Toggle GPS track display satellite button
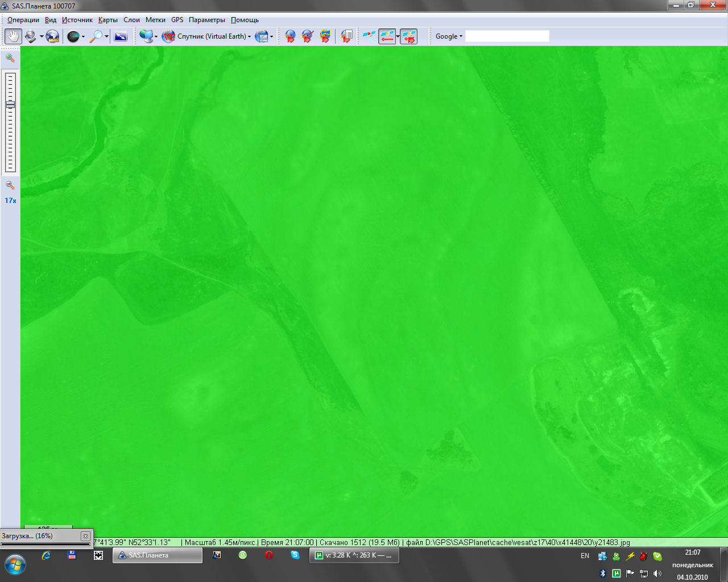 [x=387, y=36]
